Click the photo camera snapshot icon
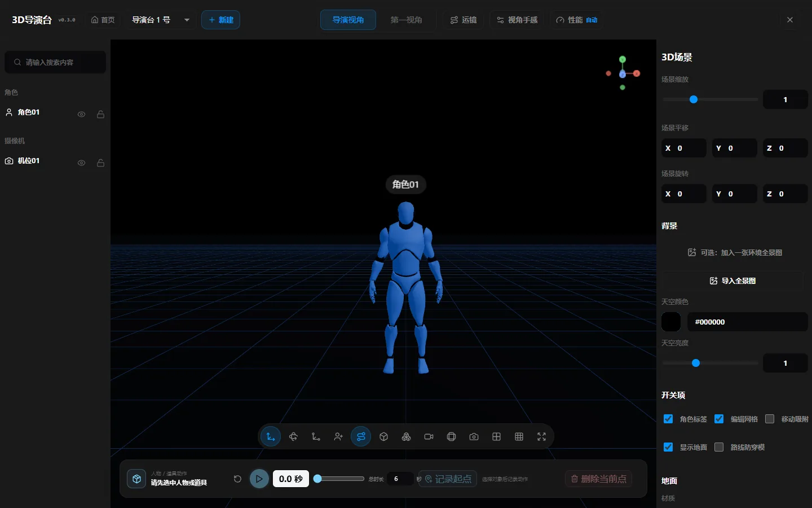Image resolution: width=812 pixels, height=508 pixels. point(474,436)
